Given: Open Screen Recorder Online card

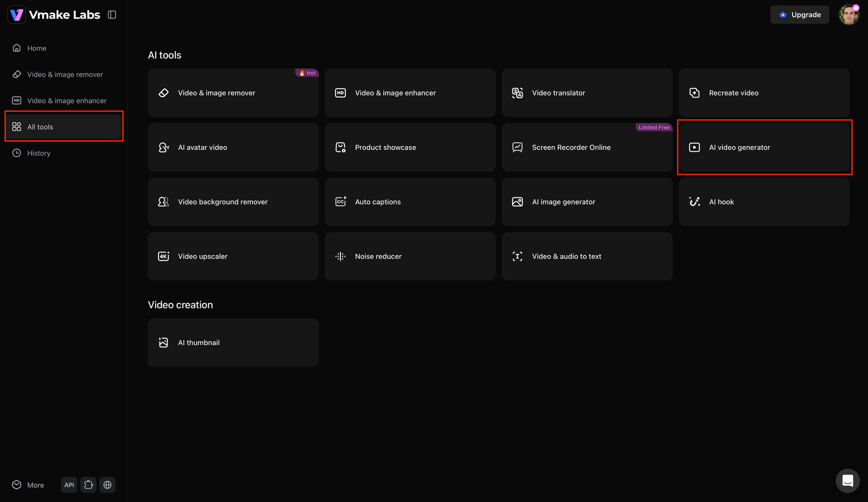Looking at the screenshot, I should [587, 147].
